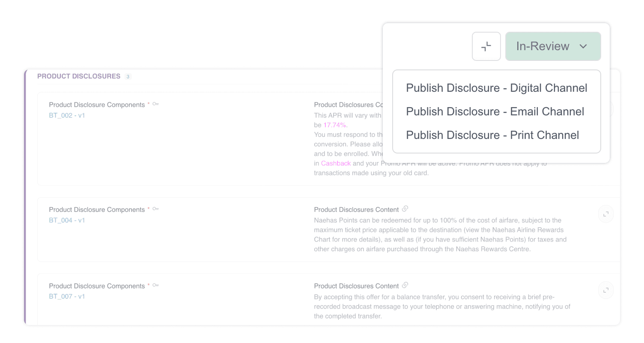Click the expand arrows icon on the BT_004 row
This screenshot has height=343, width=644.
pos(605,214)
